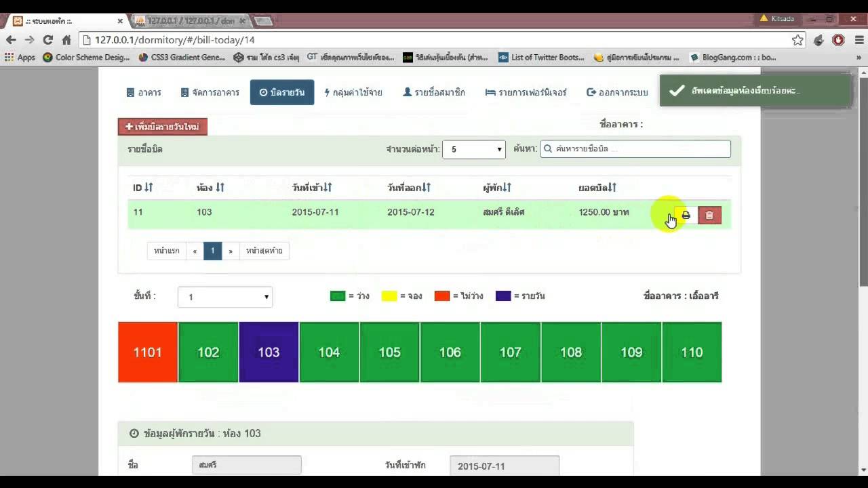Image resolution: width=868 pixels, height=488 pixels.
Task: Click the browser back arrow
Action: [11, 40]
